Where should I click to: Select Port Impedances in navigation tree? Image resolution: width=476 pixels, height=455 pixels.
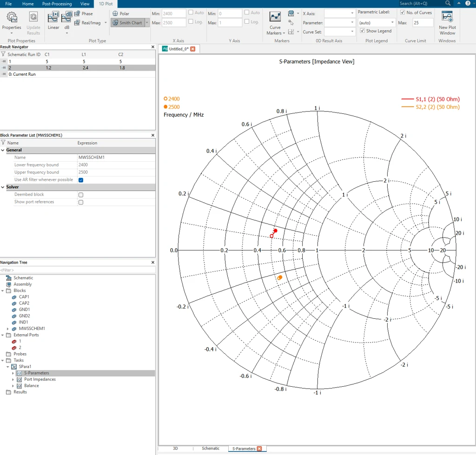[40, 379]
